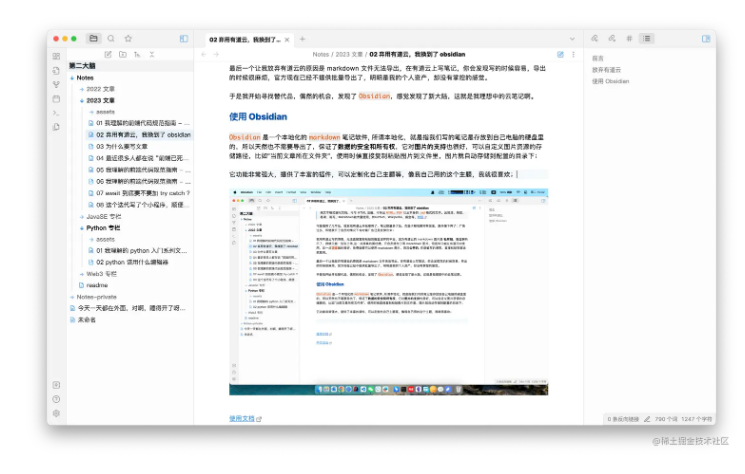Open the tags panel hash icon
The width and height of the screenshot is (745, 474).
629,38
